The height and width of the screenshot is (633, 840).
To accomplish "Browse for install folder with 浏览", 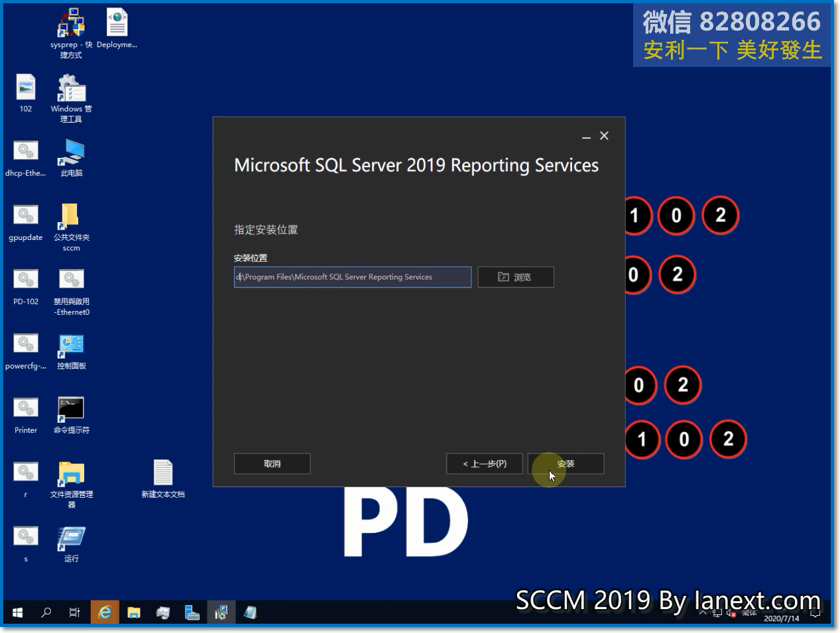I will click(515, 277).
